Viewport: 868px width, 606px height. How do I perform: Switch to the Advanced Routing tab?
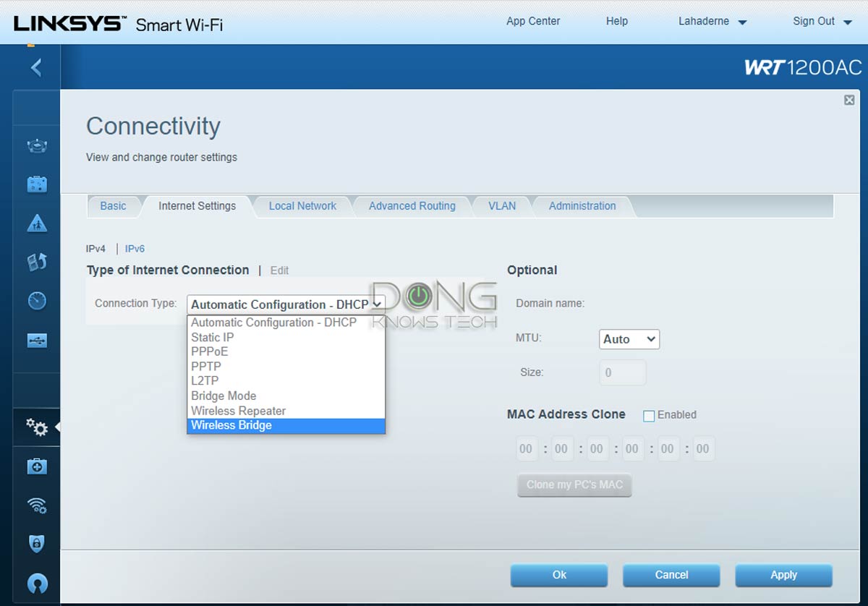[x=412, y=206]
